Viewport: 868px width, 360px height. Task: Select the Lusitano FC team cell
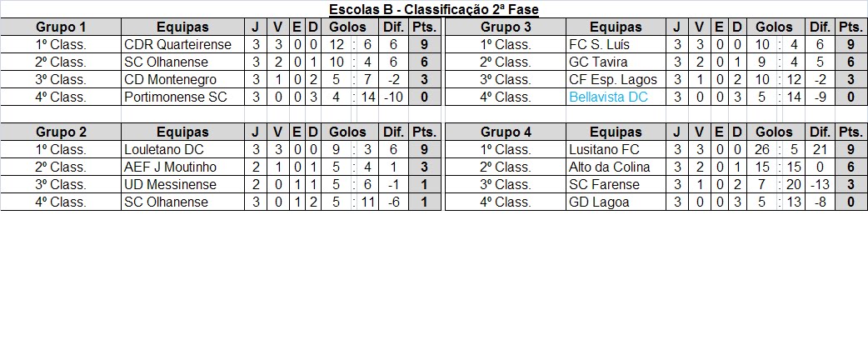pyautogui.click(x=616, y=149)
